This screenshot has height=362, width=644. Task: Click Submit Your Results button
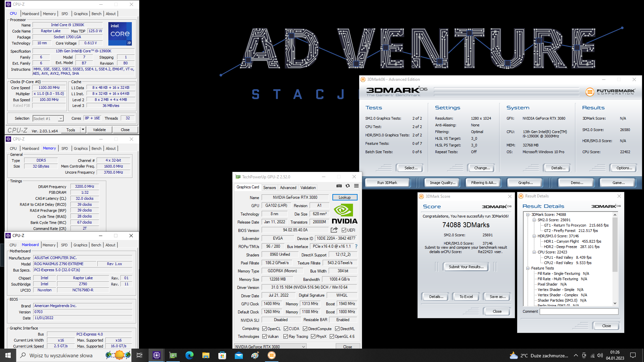click(x=466, y=267)
